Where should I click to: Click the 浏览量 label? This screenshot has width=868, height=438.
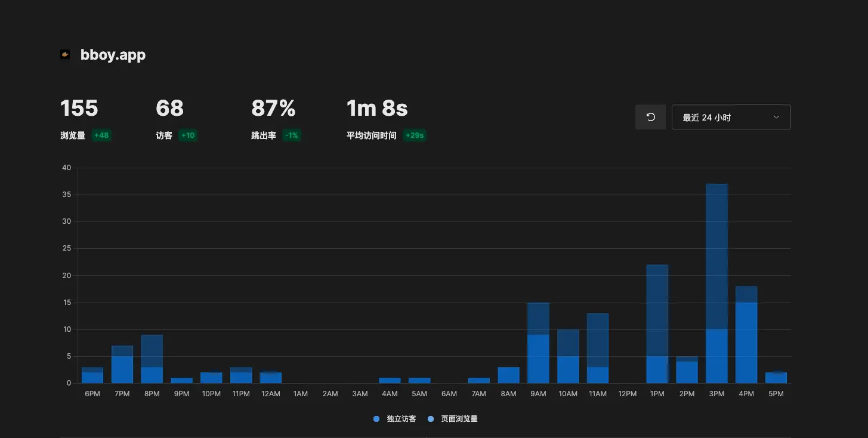(73, 135)
